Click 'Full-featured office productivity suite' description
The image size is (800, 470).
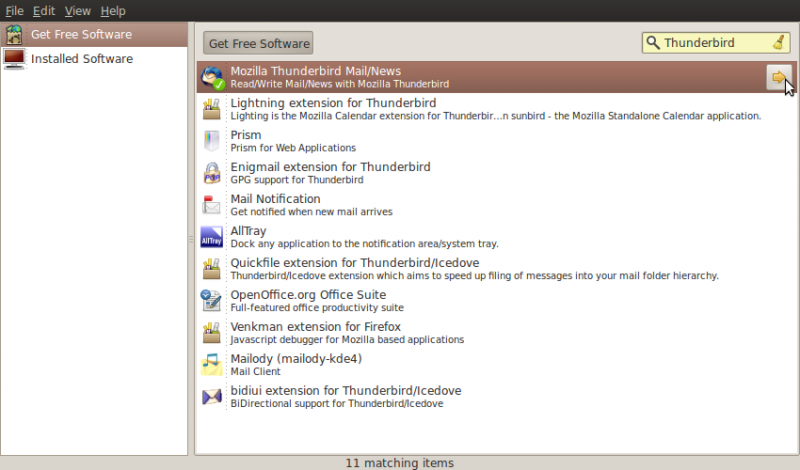point(317,308)
